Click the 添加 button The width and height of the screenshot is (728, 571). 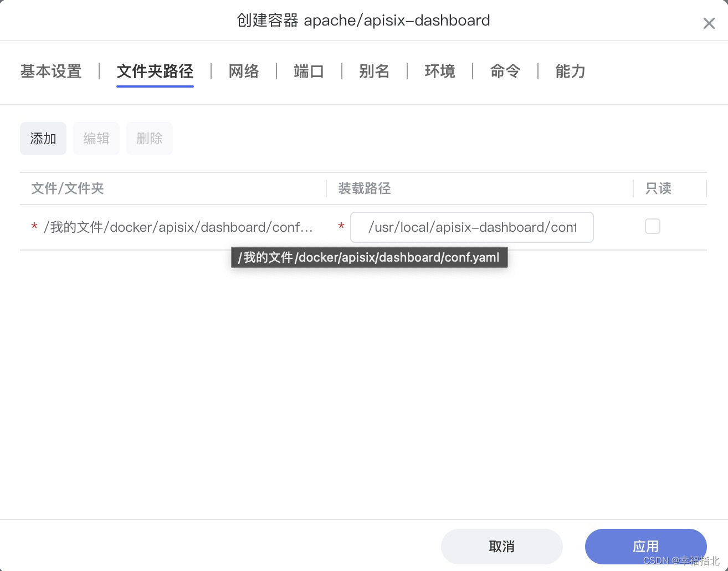[43, 139]
